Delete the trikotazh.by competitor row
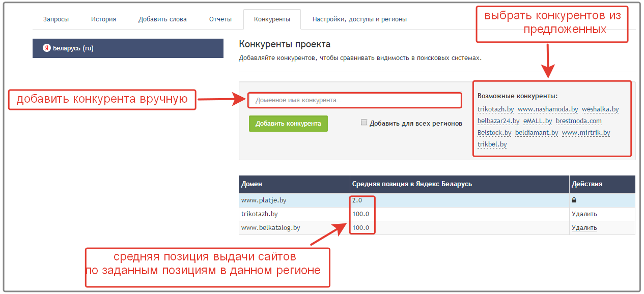 coord(584,214)
